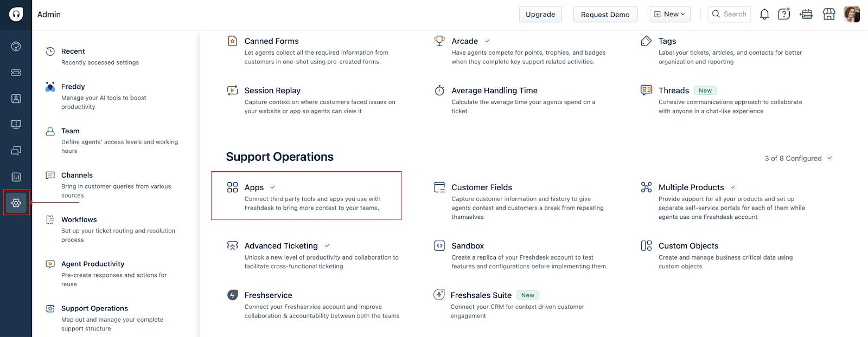This screenshot has height=337, width=868.
Task: Click the Freddy AI icon in admin menu
Action: point(50,87)
